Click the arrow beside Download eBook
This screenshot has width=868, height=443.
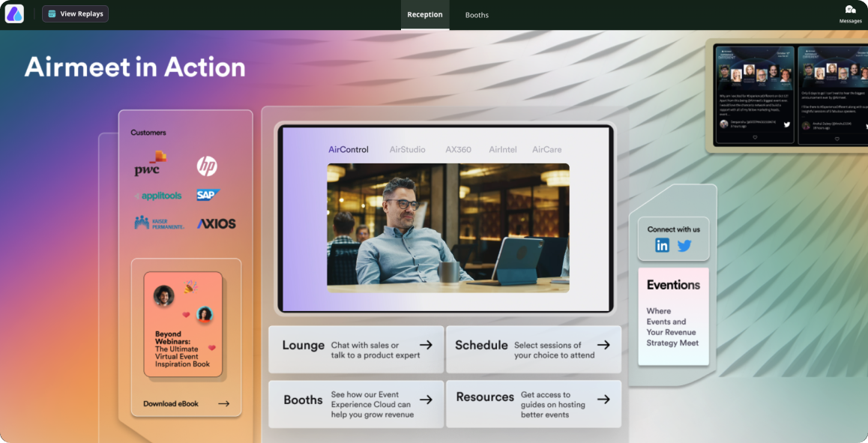(223, 404)
